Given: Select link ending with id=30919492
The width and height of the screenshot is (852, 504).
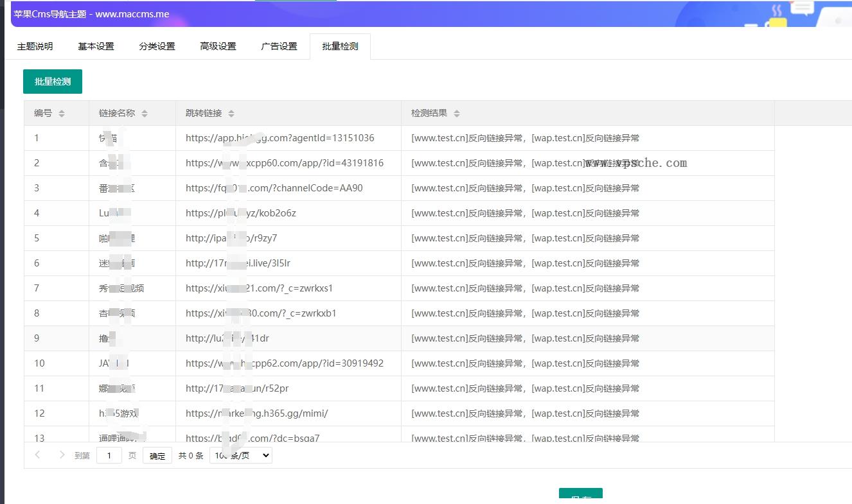Looking at the screenshot, I should coord(285,363).
